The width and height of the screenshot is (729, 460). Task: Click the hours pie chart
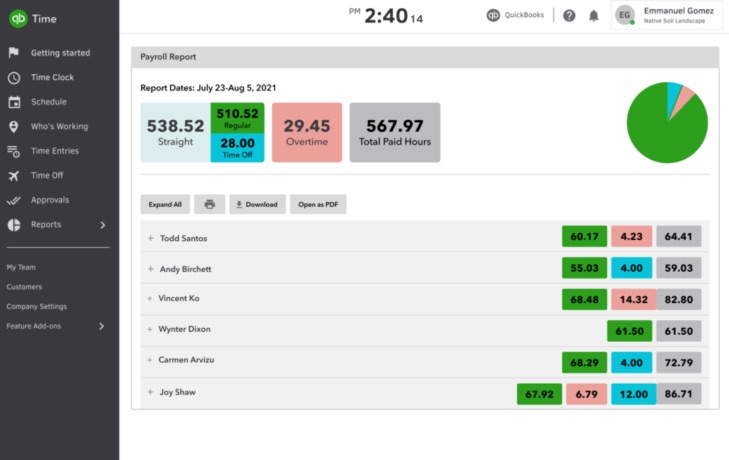coord(667,123)
